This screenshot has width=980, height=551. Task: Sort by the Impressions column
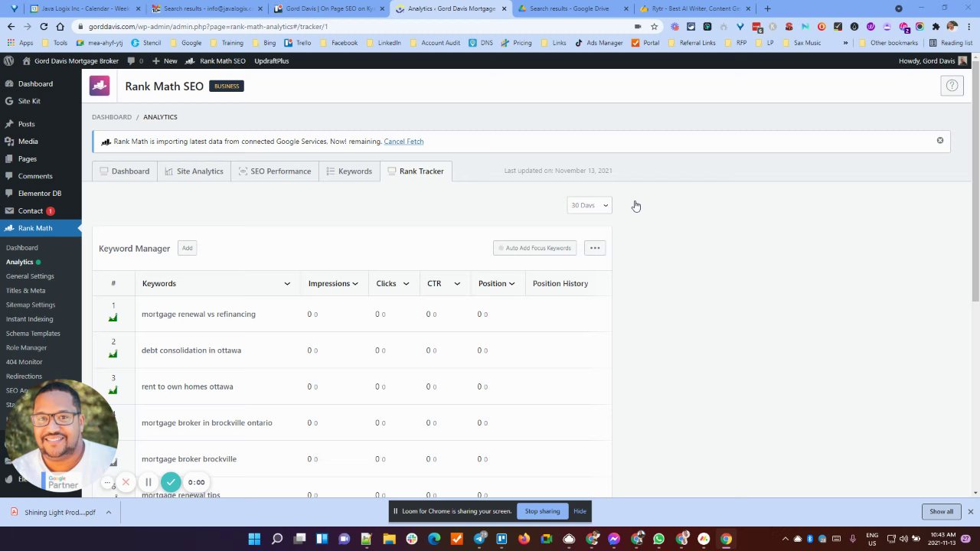pos(333,283)
